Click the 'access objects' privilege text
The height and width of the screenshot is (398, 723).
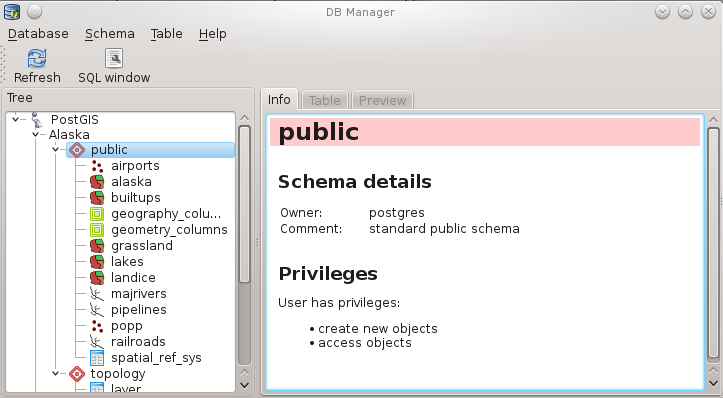(x=365, y=343)
